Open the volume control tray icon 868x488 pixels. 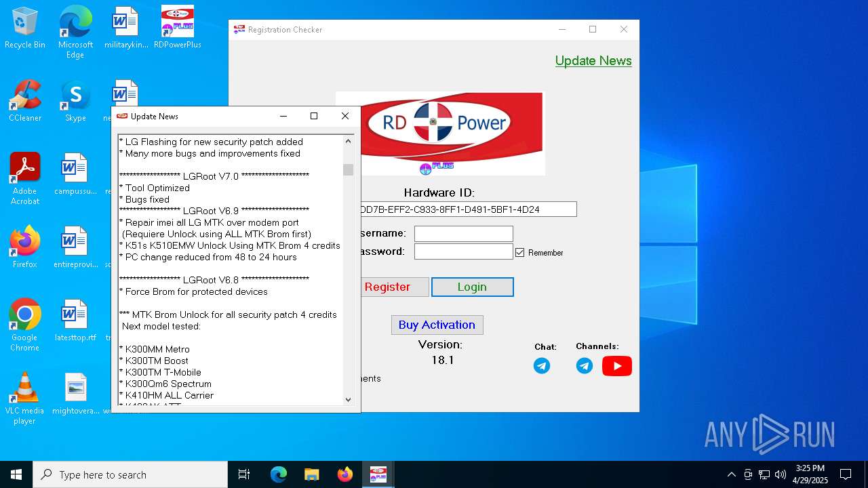pyautogui.click(x=781, y=474)
